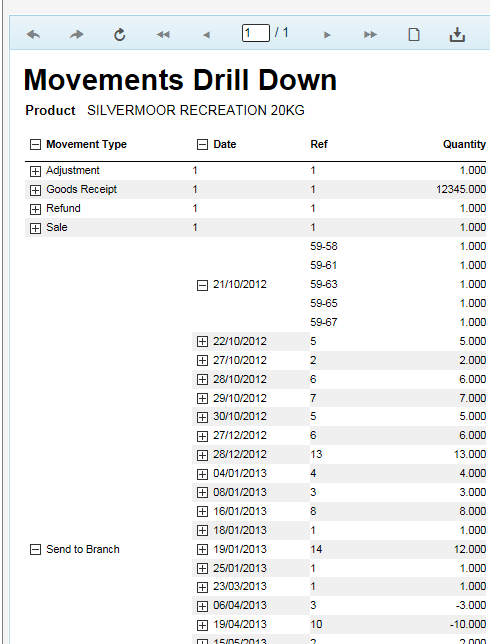Image resolution: width=492 pixels, height=644 pixels.
Task: Select reference 59-65
Action: [x=324, y=303]
